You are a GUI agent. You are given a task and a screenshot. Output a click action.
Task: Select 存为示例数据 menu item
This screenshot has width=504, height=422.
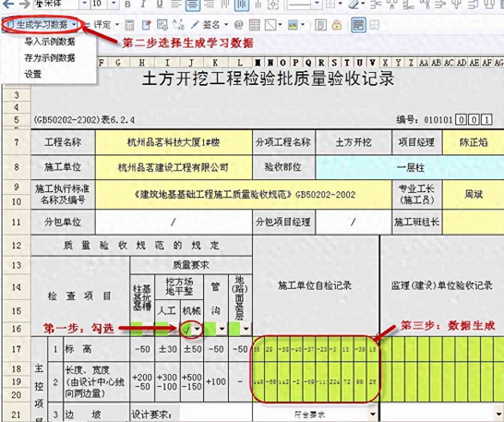(49, 58)
